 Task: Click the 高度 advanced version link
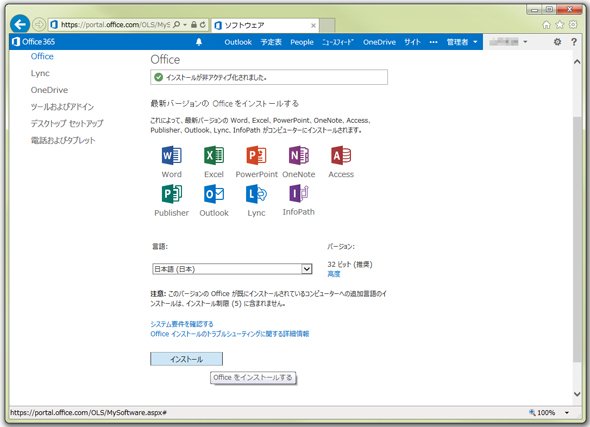click(334, 274)
